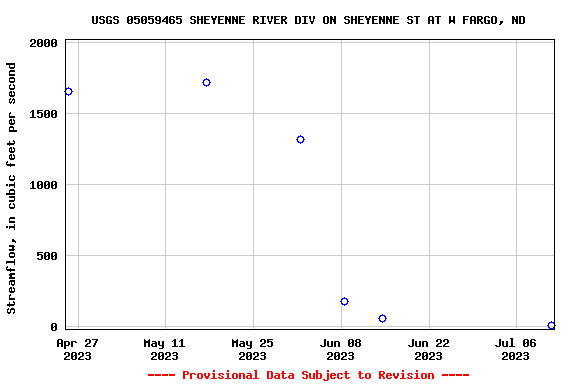Image resolution: width=576 pixels, height=384 pixels.
Task: Click the data point near Apr 27
Action: [68, 91]
